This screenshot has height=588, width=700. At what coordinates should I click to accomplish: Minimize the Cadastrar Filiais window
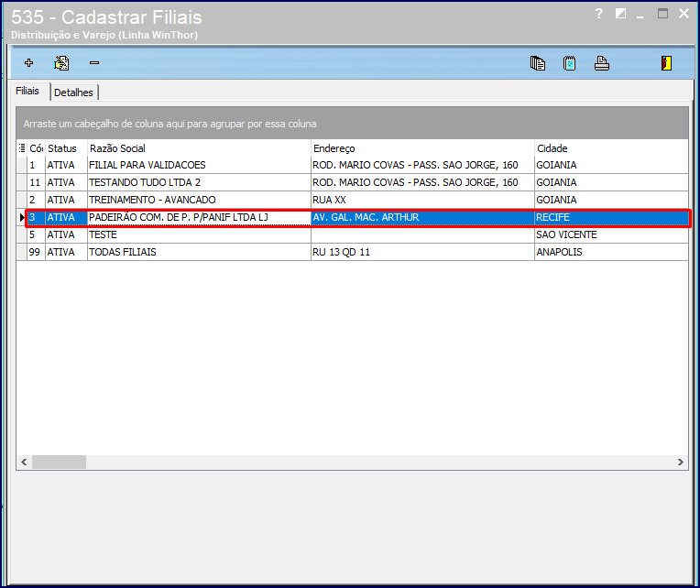click(x=640, y=16)
